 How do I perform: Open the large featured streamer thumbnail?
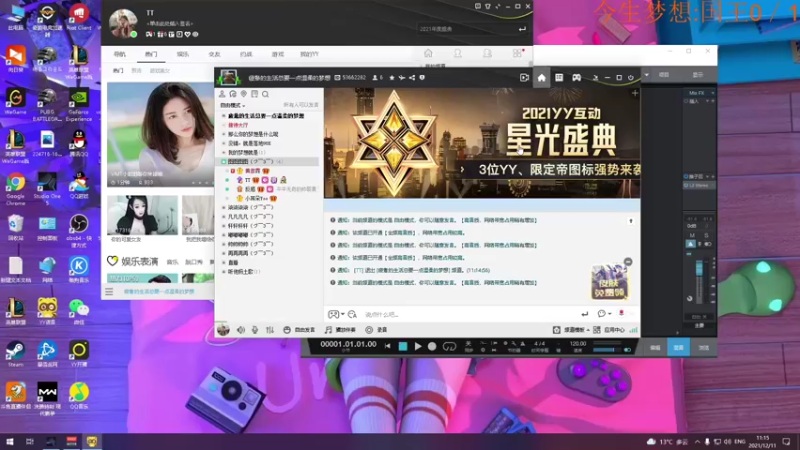pos(160,135)
